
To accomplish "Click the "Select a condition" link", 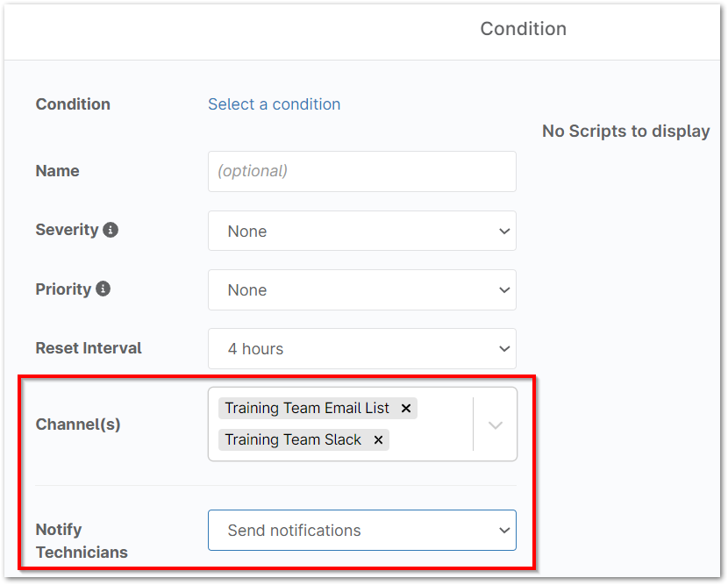I will point(274,104).
